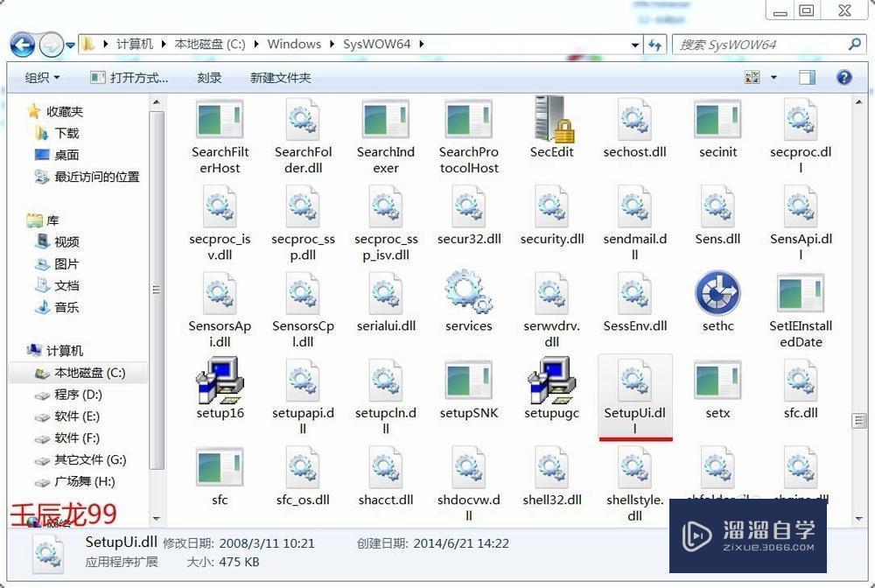Open the Help question mark button
Image resolution: width=875 pixels, height=588 pixels.
click(843, 77)
